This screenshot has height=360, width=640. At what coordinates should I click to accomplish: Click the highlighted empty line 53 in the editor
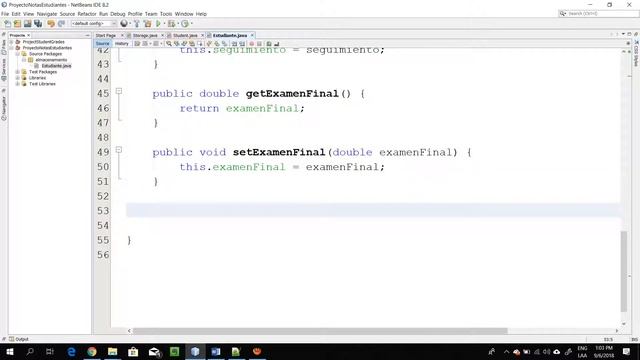coord(373,211)
